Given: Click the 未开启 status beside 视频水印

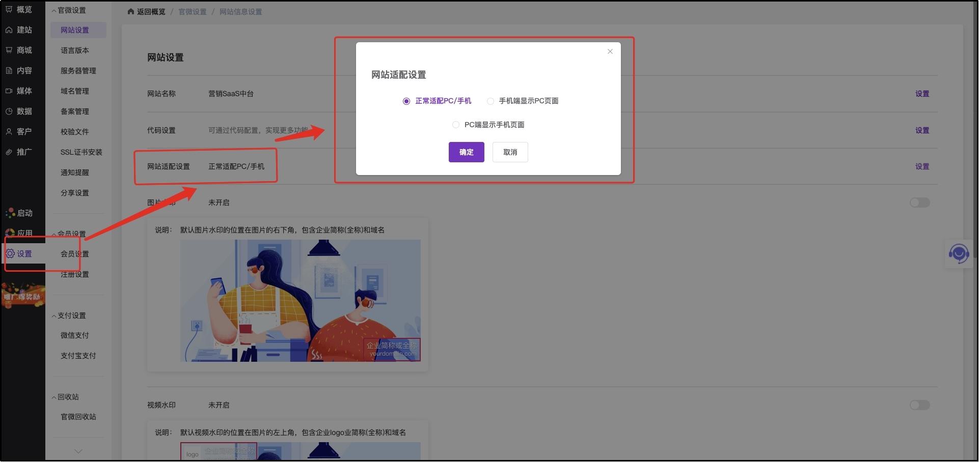Looking at the screenshot, I should [x=219, y=405].
